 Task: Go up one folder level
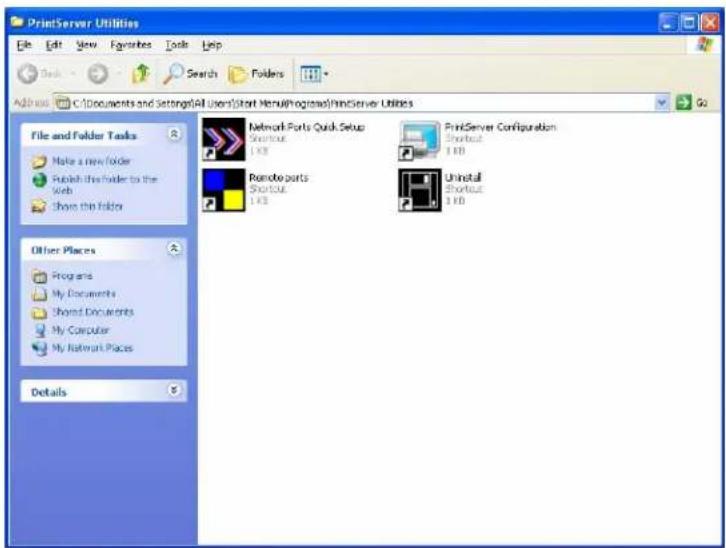141,74
